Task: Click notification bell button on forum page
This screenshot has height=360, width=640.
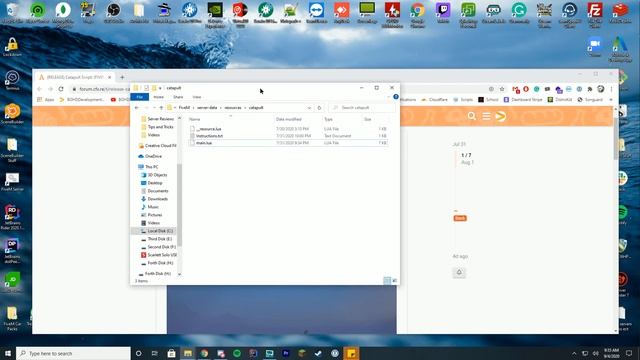Action: coord(459,272)
